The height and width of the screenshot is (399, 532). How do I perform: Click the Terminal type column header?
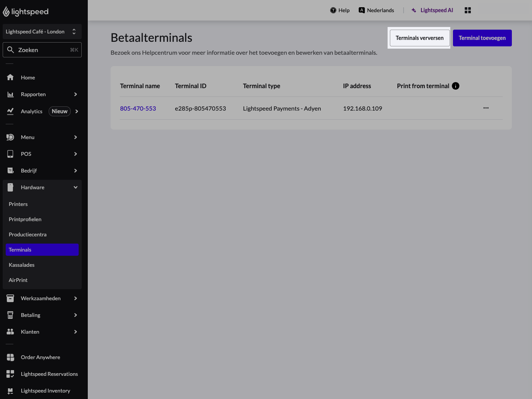[261, 86]
